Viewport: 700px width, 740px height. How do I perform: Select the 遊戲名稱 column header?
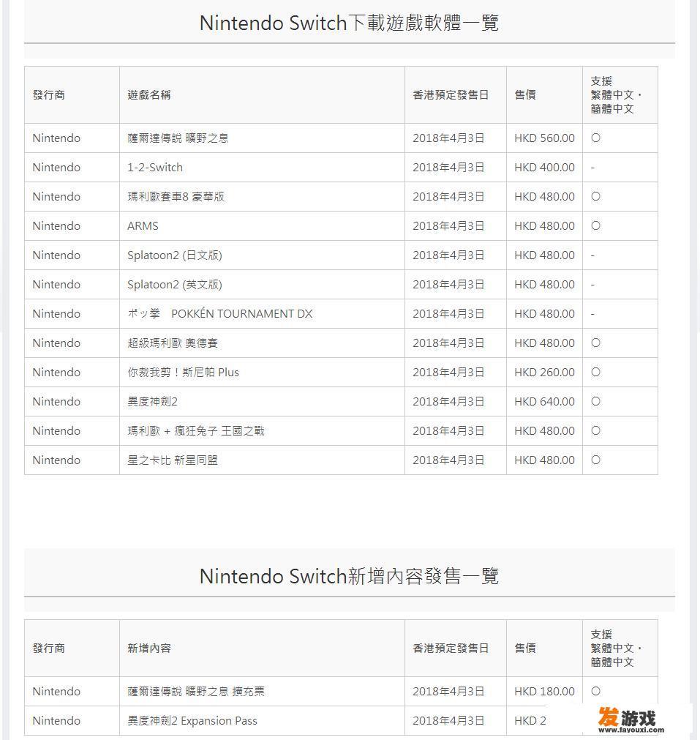tap(149, 95)
